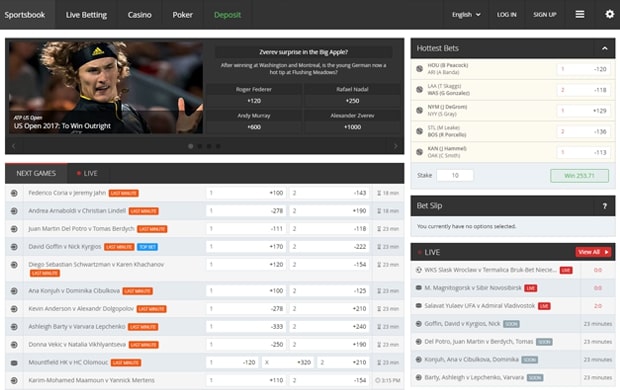The image size is (620, 390).
Task: Pick odds 2 +210 for Alexandr Dolgopolov
Action: [x=329, y=309]
